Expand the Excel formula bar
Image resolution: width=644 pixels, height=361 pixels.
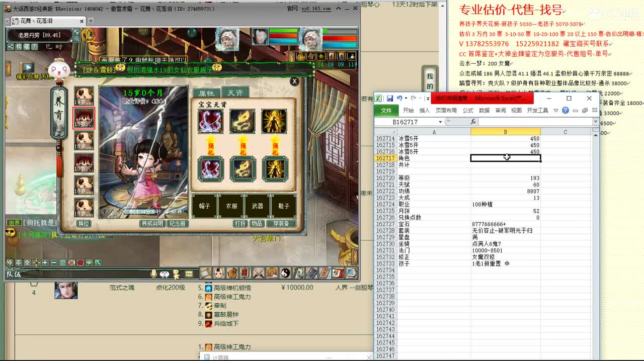[x=596, y=122]
